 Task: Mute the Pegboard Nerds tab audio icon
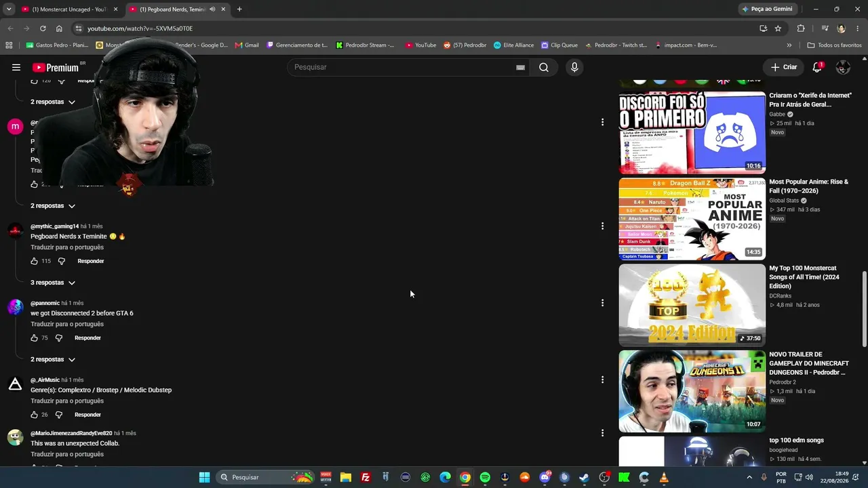(x=212, y=9)
